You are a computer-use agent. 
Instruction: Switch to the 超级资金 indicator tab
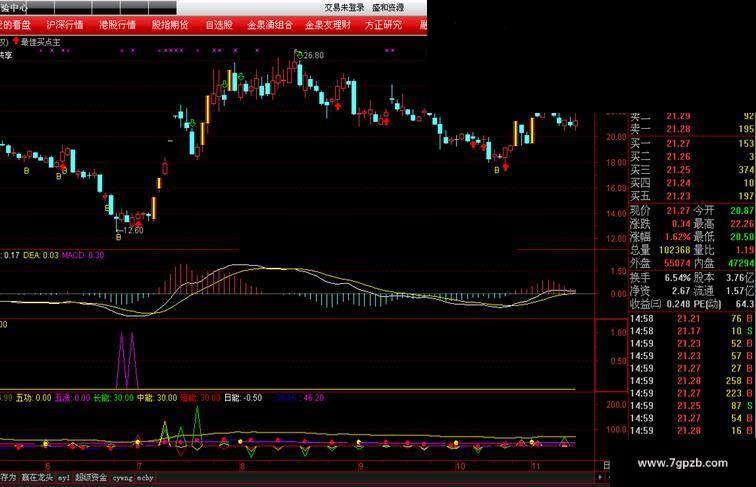click(x=91, y=478)
